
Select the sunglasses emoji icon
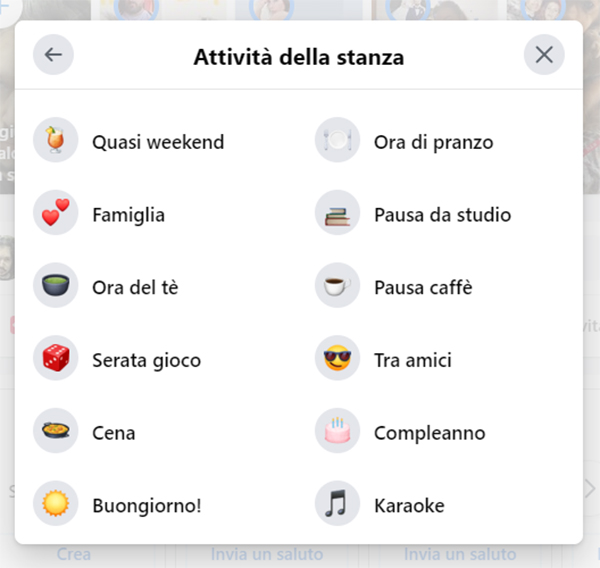pyautogui.click(x=336, y=360)
